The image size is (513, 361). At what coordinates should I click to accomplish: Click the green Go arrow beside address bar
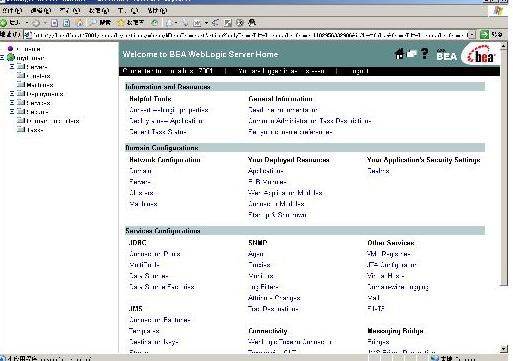484,35
